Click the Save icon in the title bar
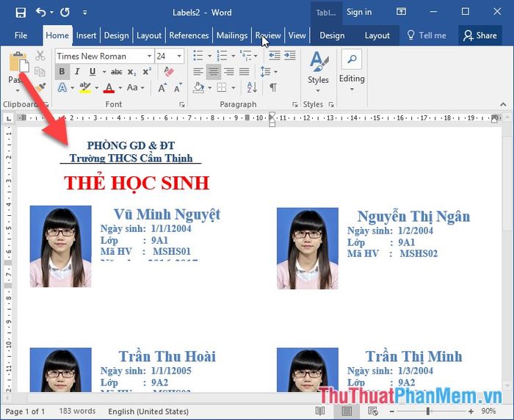 (x=21, y=12)
